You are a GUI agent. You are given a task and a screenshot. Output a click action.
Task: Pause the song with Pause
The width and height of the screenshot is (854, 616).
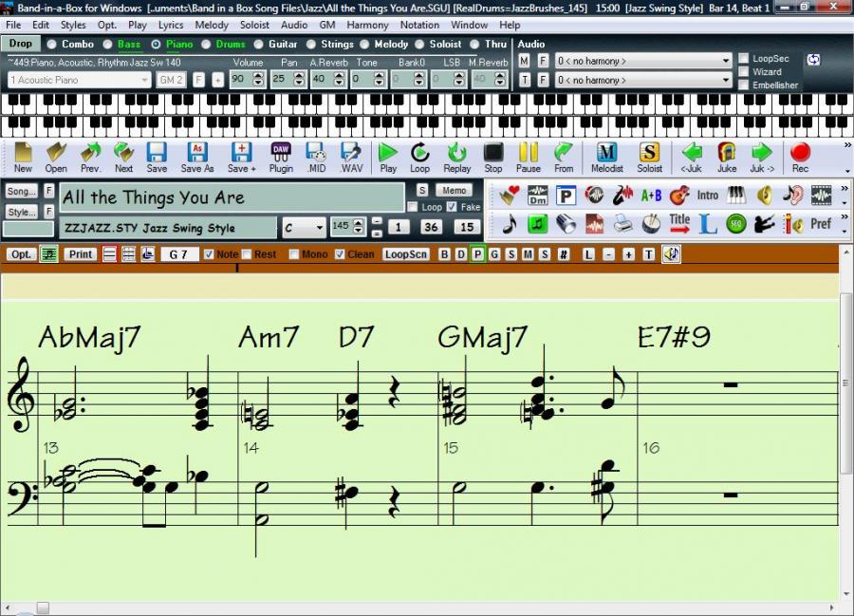(529, 158)
